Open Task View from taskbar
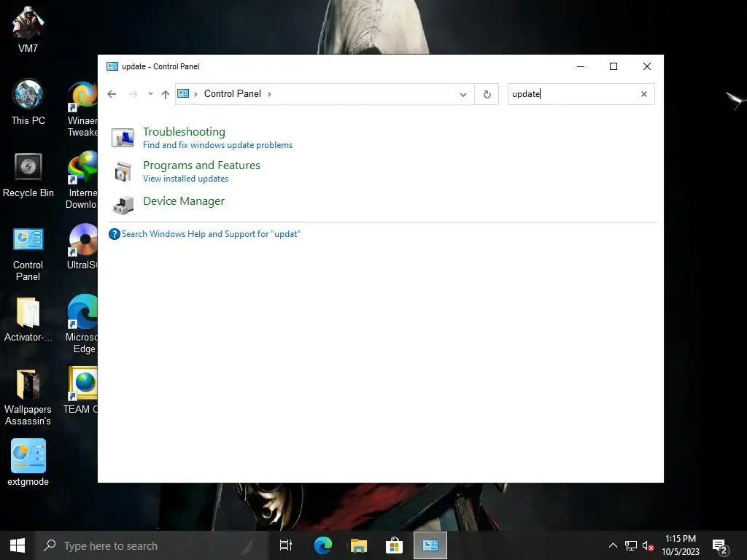 pos(286,545)
